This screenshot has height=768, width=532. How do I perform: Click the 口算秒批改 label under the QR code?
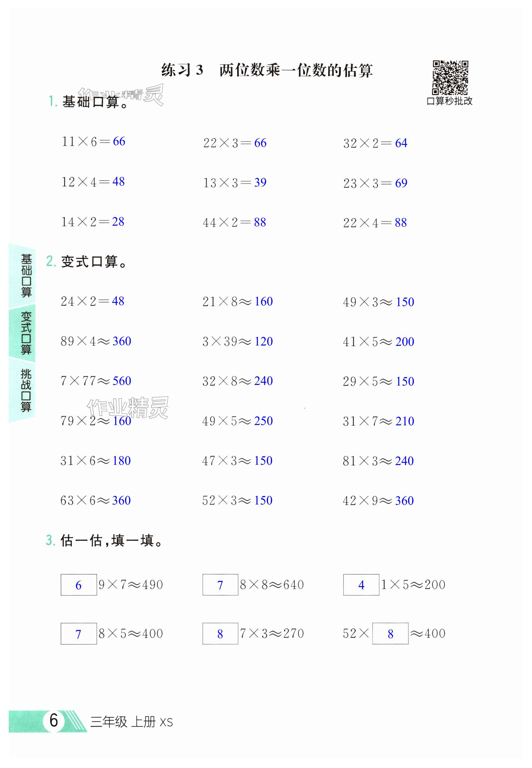[x=449, y=101]
